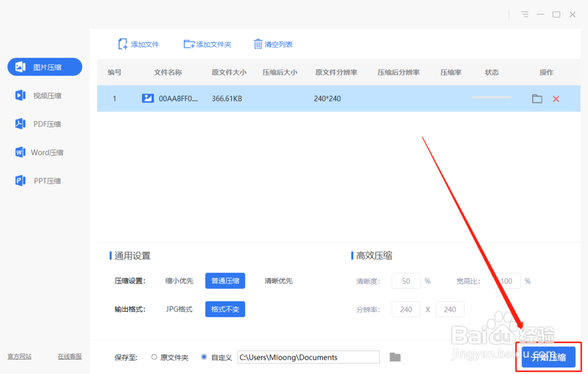The height and width of the screenshot is (374, 588).
Task: Choose the 自定义 save location option
Action: click(203, 356)
